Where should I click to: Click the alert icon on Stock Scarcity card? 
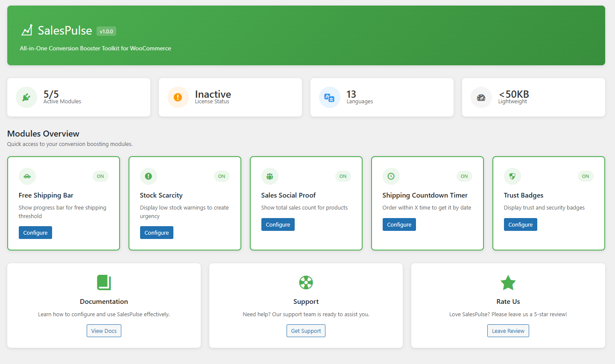149,176
